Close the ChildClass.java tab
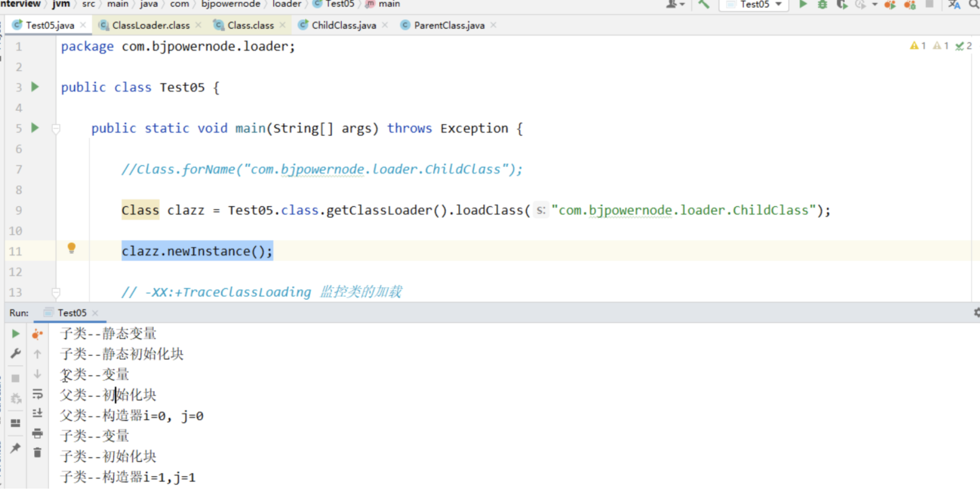The height and width of the screenshot is (493, 980). click(385, 26)
